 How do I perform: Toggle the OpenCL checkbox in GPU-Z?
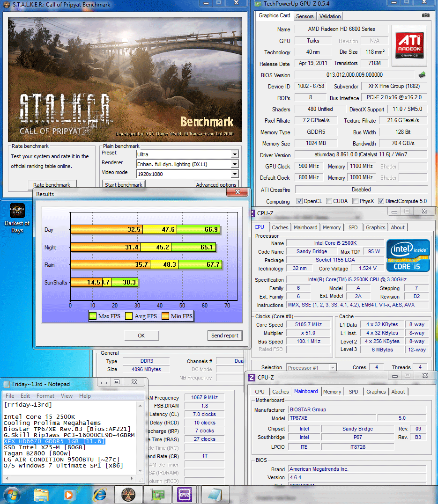299,201
